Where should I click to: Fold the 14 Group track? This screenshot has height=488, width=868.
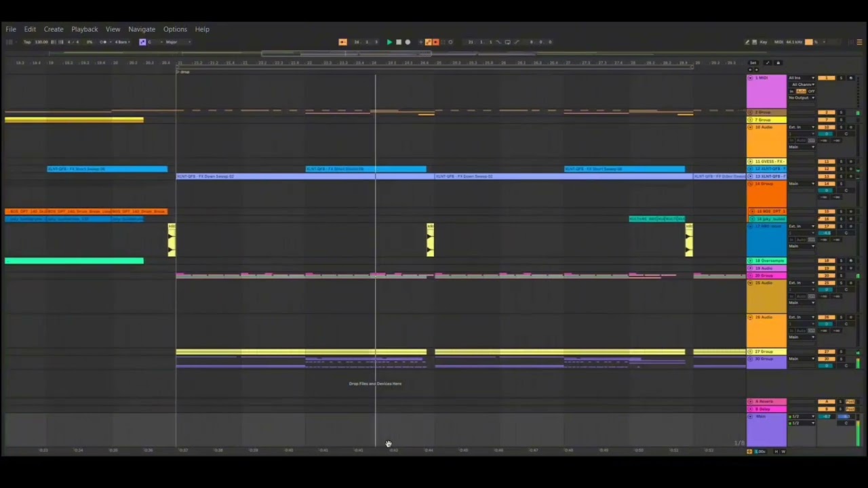(750, 183)
